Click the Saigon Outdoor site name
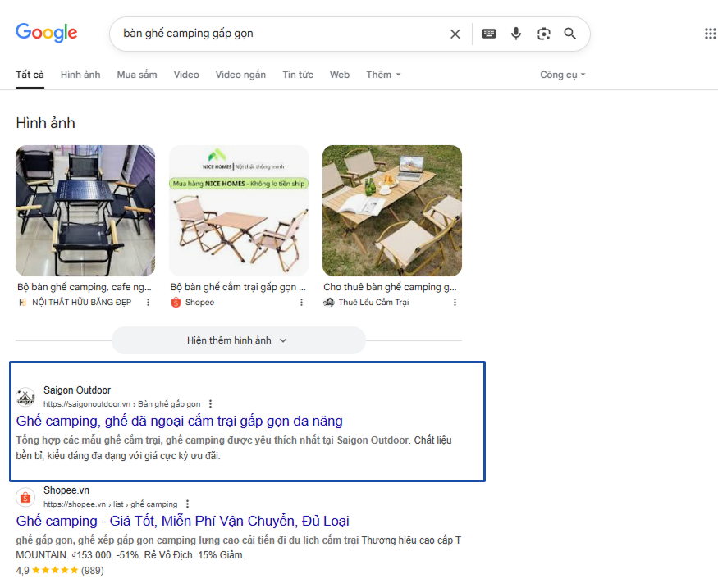The image size is (718, 588). point(77,390)
